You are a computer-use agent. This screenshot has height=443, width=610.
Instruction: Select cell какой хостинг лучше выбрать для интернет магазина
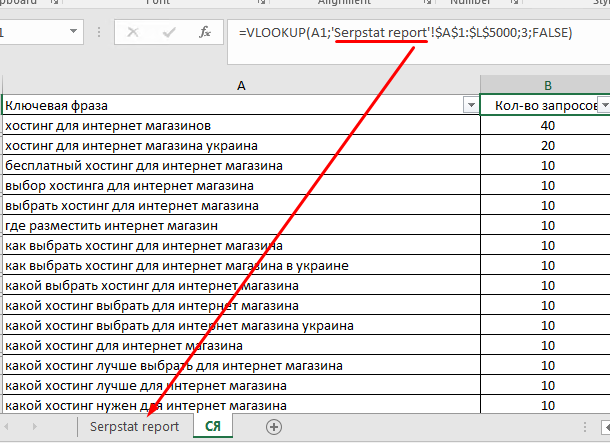pyautogui.click(x=241, y=366)
